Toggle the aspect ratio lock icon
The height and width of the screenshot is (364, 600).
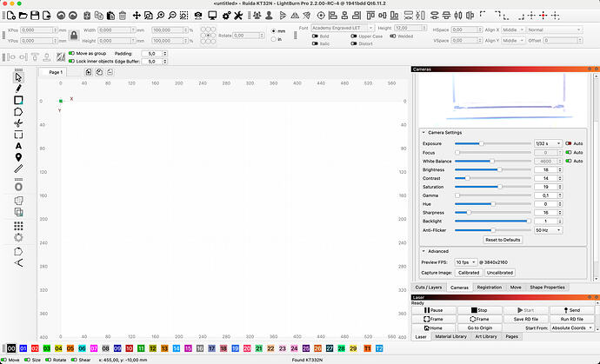74,35
